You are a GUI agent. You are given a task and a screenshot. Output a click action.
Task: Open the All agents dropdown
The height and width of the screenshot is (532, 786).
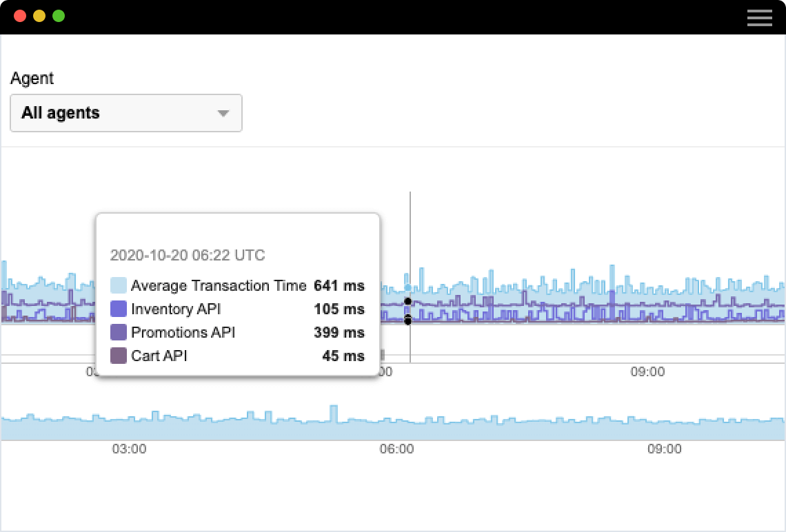tap(125, 113)
